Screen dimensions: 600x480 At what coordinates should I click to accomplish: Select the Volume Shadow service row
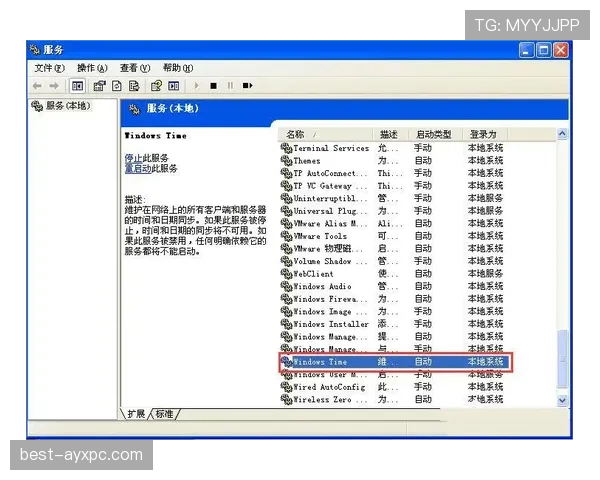[393, 261]
